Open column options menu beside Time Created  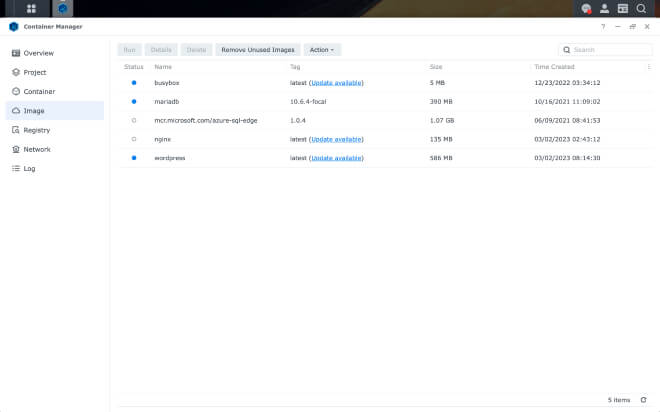[649, 67]
